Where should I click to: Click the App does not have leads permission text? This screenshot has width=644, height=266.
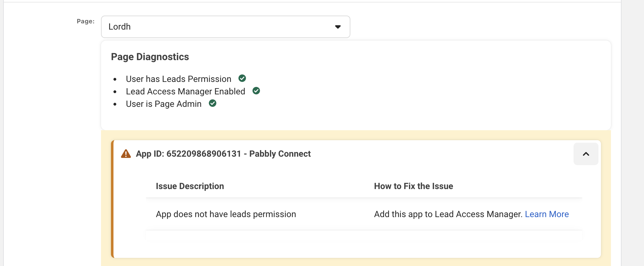coord(226,214)
